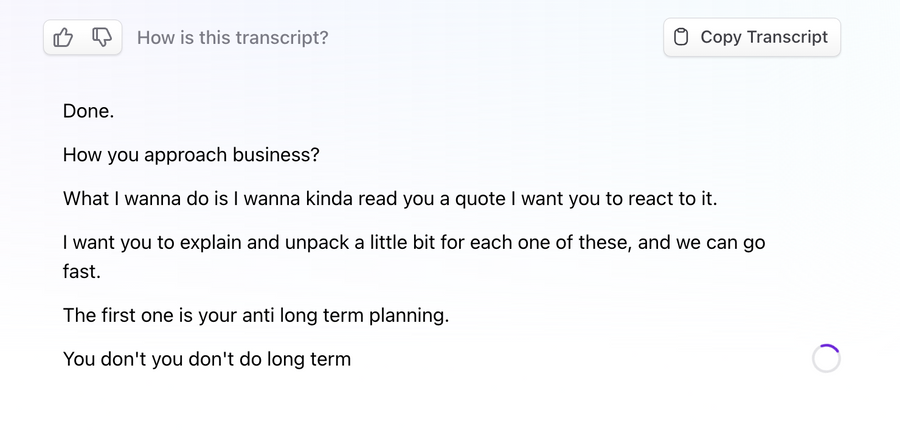Click the purple loading spinner
900x432 pixels.
(826, 358)
